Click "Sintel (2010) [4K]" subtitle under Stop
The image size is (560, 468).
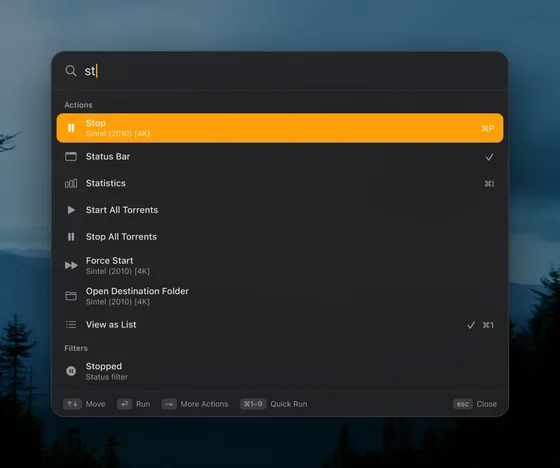(118, 134)
